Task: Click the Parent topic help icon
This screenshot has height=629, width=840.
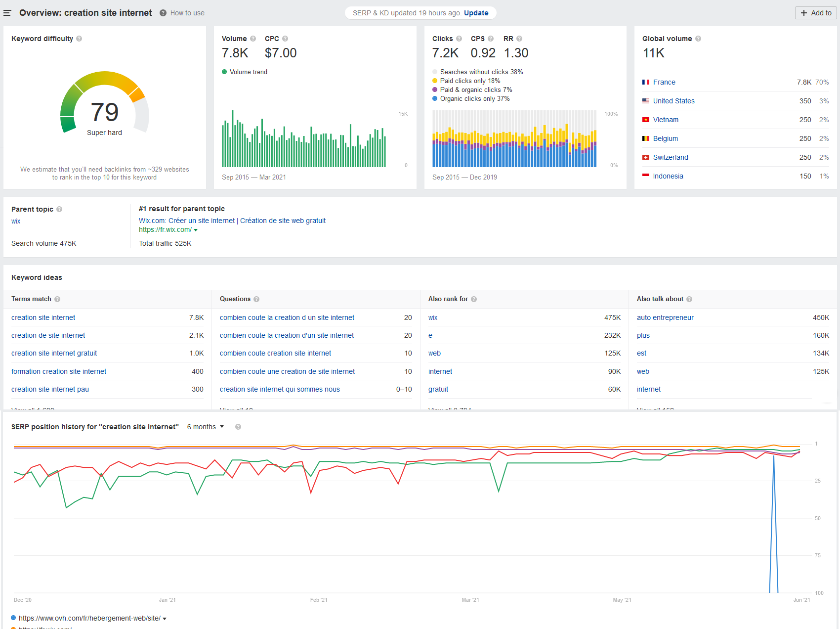Action: tap(59, 209)
